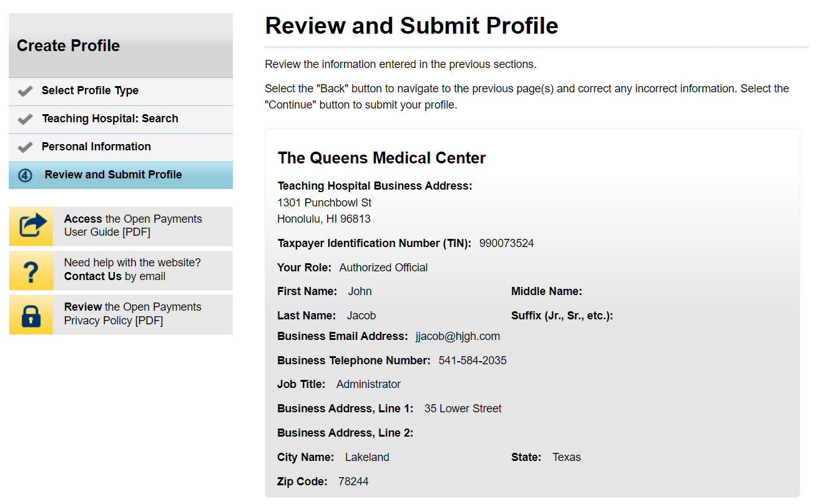Click the step 4 circled number icon
The width and height of the screenshot is (819, 504).
(x=25, y=175)
